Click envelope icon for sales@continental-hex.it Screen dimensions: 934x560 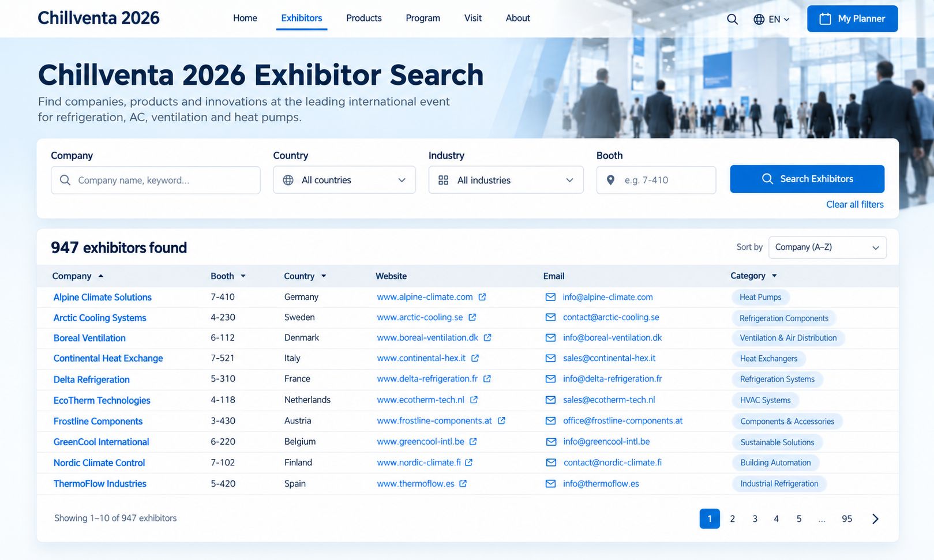pyautogui.click(x=550, y=358)
